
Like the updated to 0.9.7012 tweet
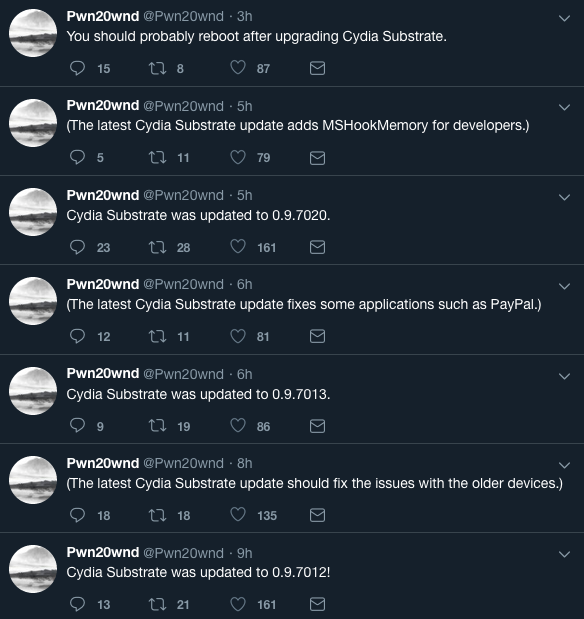click(238, 604)
